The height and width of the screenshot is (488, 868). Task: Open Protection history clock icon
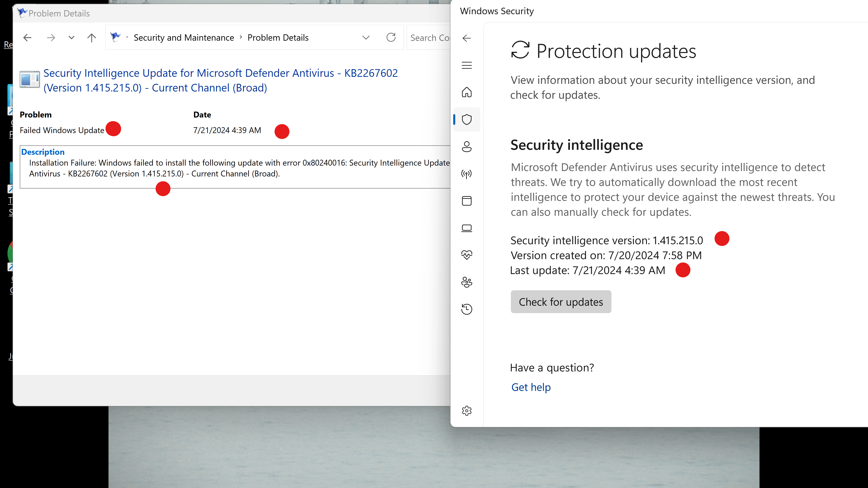(467, 309)
